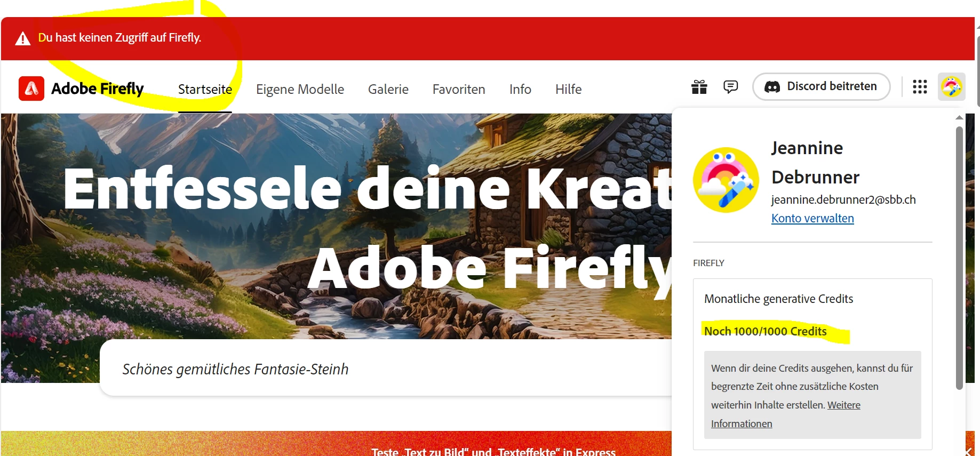Click the profile avatar in the header
This screenshot has width=980, height=456.
(x=952, y=86)
